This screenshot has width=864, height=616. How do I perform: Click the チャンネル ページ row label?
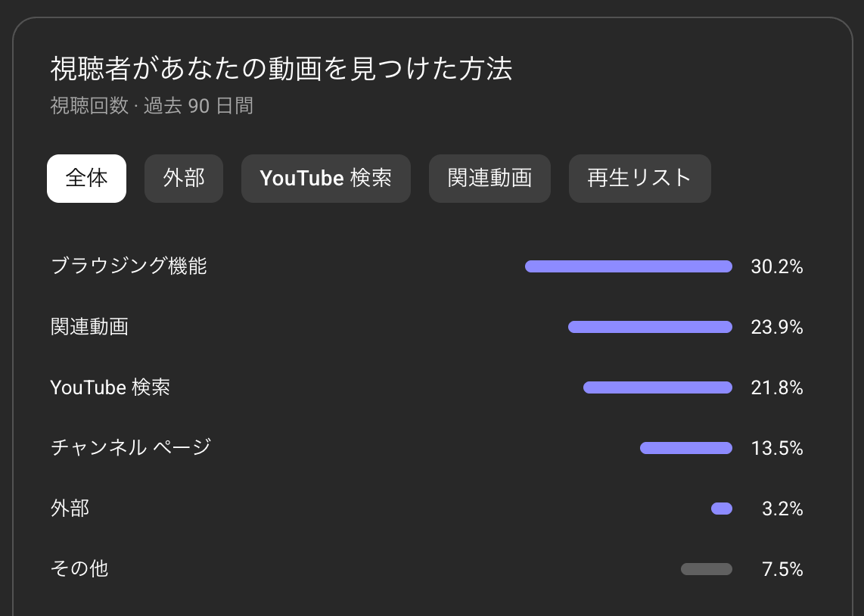click(x=131, y=447)
